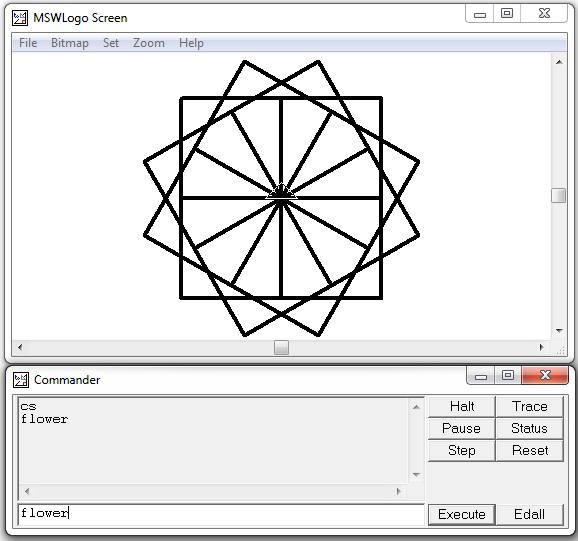This screenshot has height=541, width=578.
Task: Click the command history scroll down arrow
Action: coord(416,474)
